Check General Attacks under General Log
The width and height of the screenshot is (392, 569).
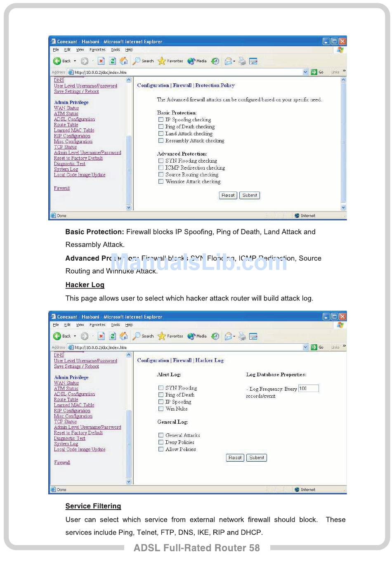pos(161,435)
